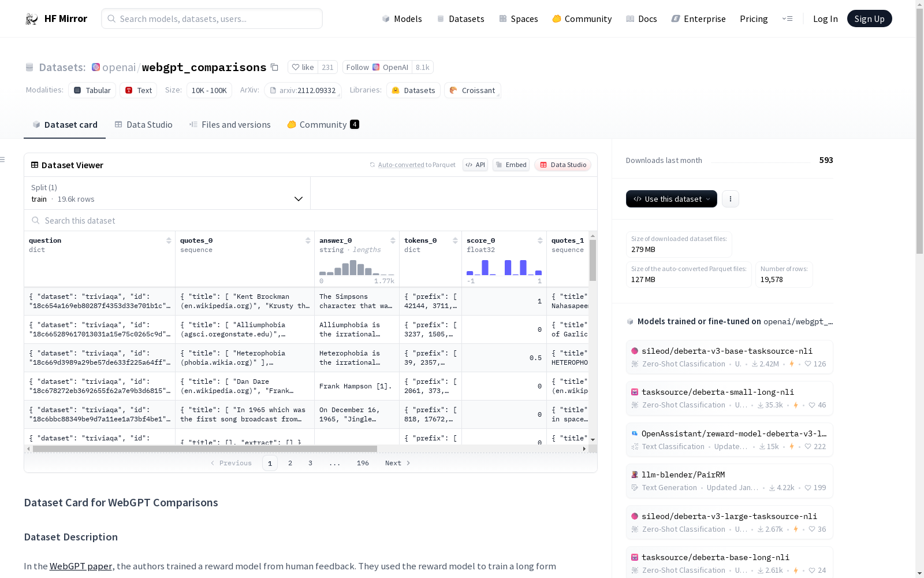Image resolution: width=924 pixels, height=578 pixels.
Task: Go to page 2 of the dataset
Action: click(x=290, y=463)
